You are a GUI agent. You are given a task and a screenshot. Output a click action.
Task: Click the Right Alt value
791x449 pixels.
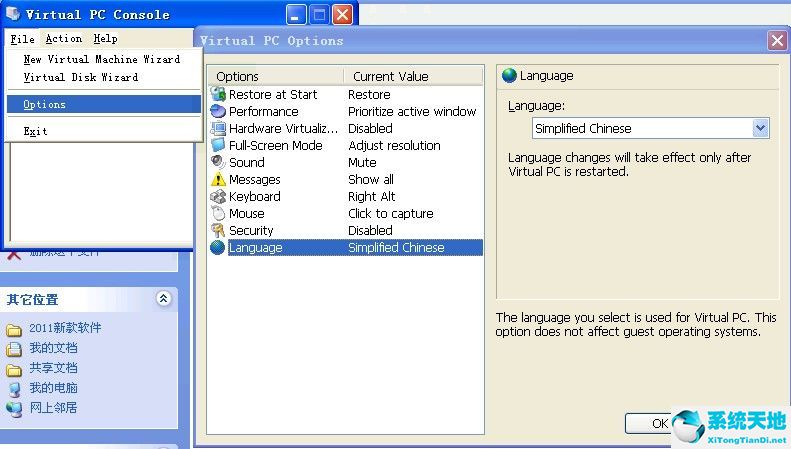click(x=372, y=196)
